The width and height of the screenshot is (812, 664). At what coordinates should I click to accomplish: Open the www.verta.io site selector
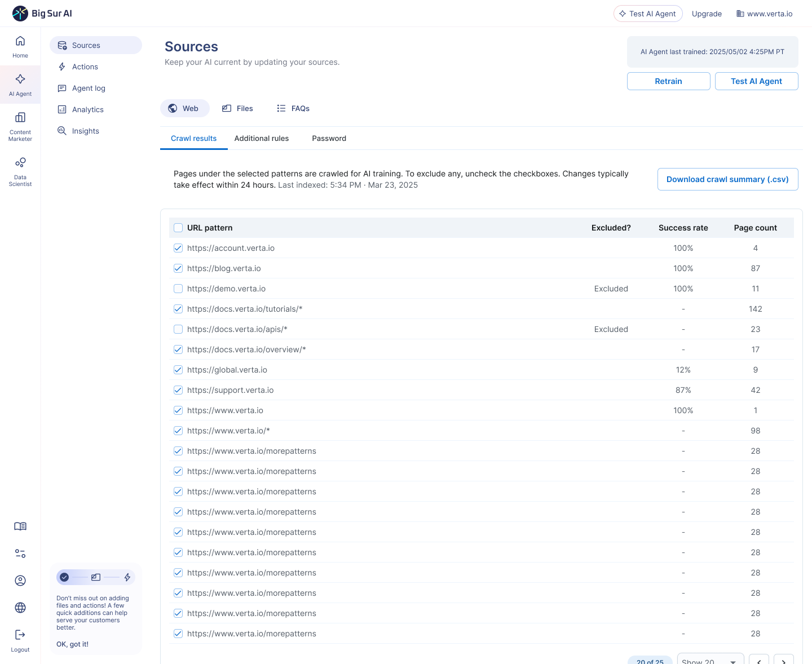pos(764,14)
